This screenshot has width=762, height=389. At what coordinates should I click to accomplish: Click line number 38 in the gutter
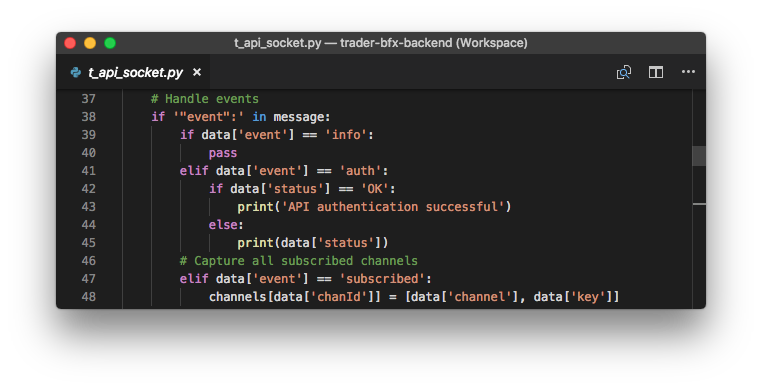(88, 117)
